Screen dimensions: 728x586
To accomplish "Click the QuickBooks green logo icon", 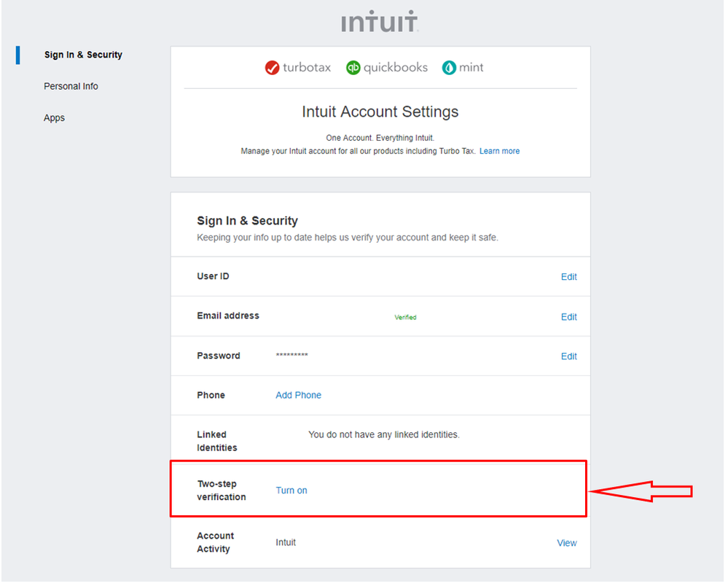I will (353, 68).
